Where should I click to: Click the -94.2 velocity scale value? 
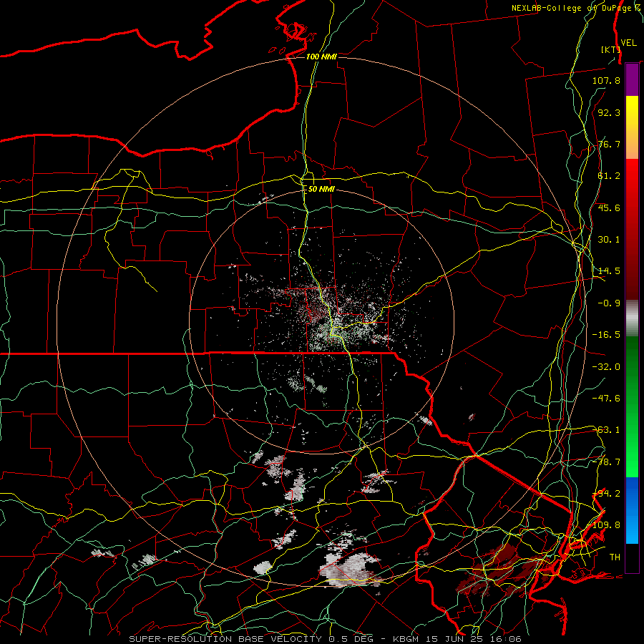(606, 494)
